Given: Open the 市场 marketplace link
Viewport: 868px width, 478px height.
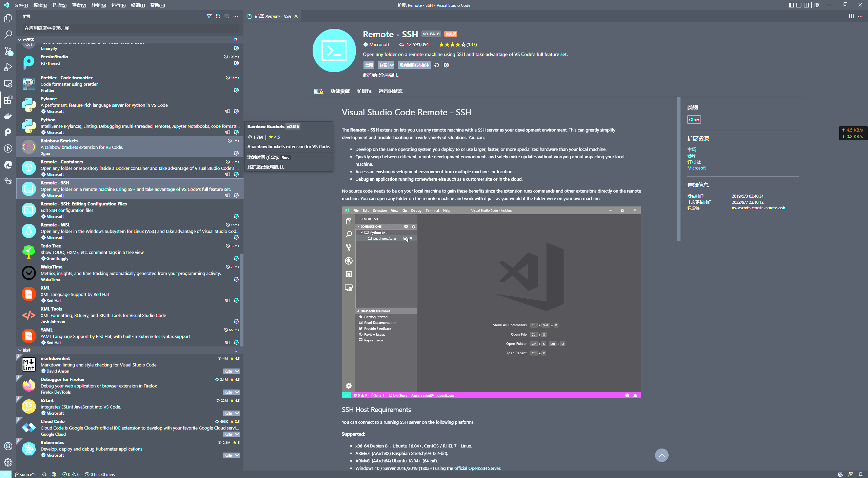Looking at the screenshot, I should point(692,150).
